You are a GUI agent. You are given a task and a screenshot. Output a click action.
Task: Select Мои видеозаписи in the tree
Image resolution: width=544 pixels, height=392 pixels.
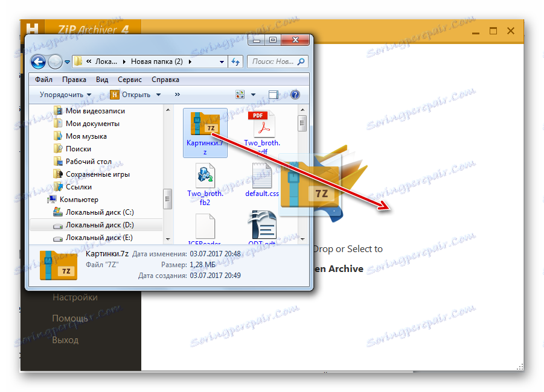click(95, 111)
